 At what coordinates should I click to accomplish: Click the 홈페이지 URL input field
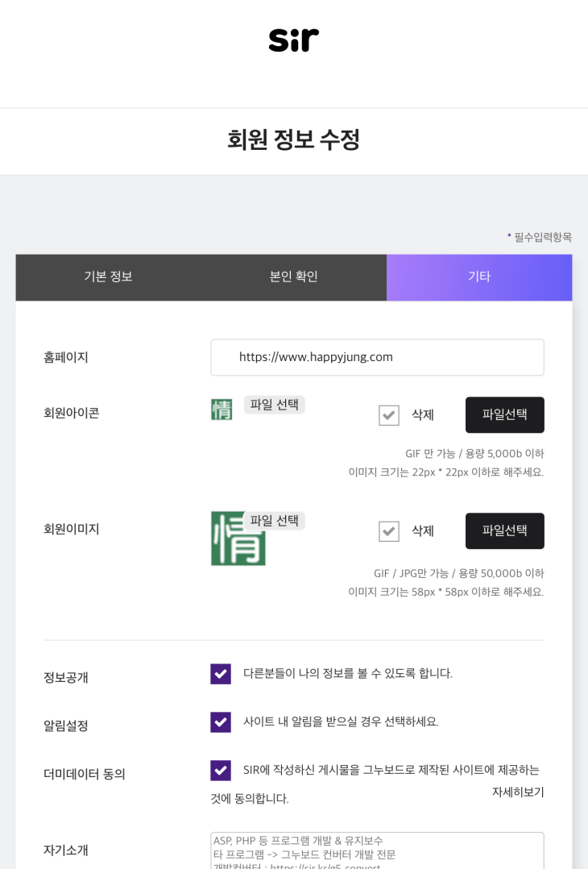[x=377, y=357]
